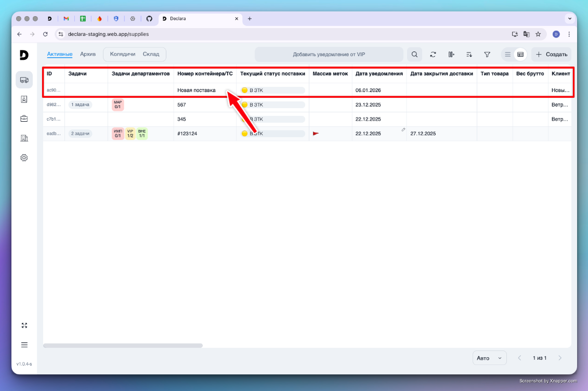
Task: Open status dropdown В ЗТК for Новая поставка
Action: [272, 90]
